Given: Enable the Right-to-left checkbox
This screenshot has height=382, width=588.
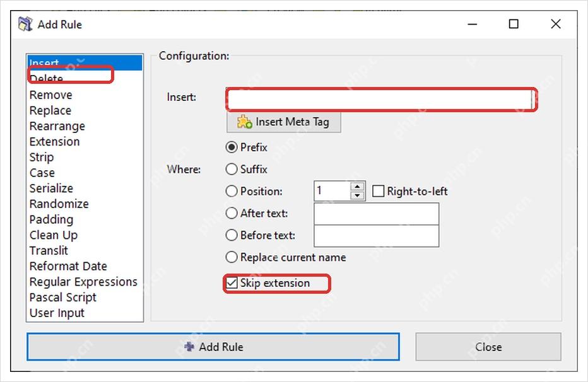Looking at the screenshot, I should click(410, 192).
